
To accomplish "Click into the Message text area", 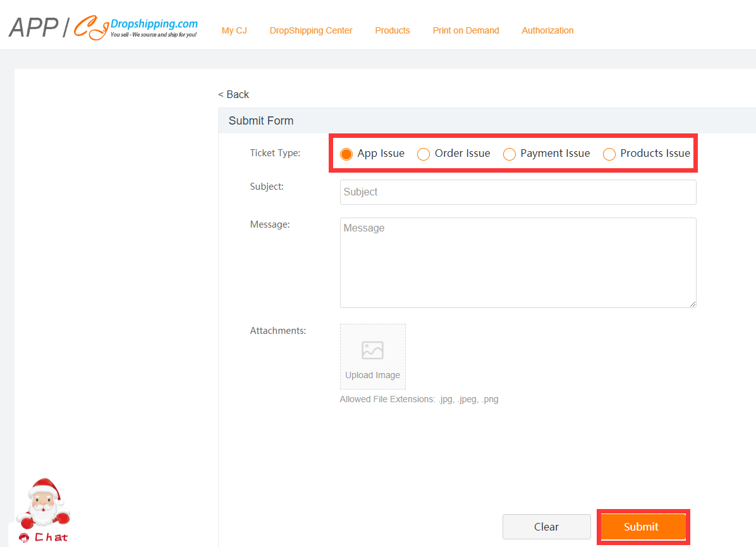I will click(518, 263).
